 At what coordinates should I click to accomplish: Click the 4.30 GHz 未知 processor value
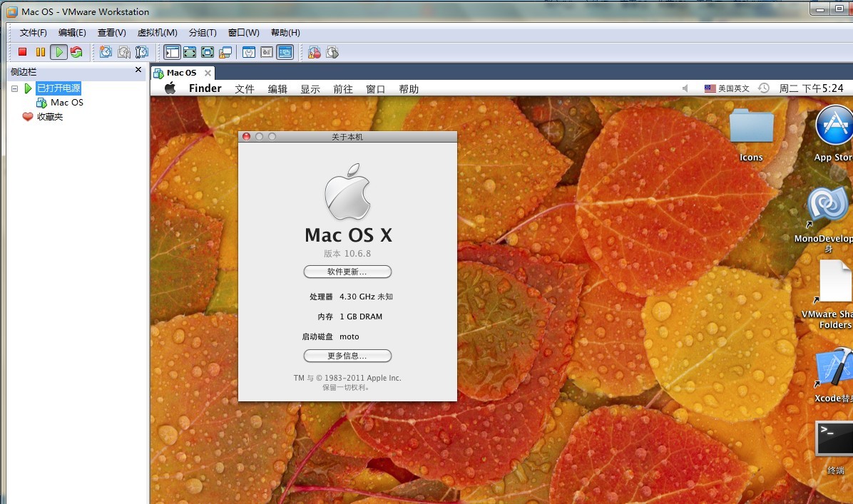(x=366, y=297)
